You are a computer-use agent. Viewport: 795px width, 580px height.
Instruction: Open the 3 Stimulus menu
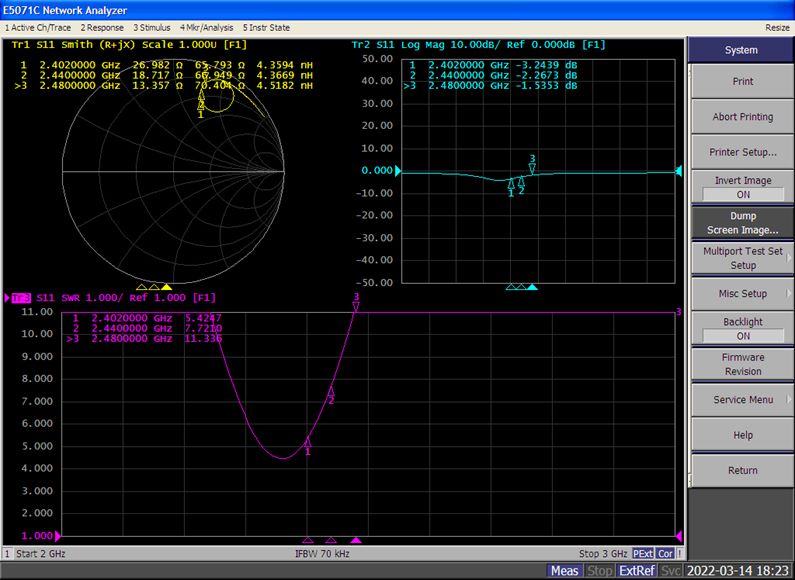tap(152, 27)
